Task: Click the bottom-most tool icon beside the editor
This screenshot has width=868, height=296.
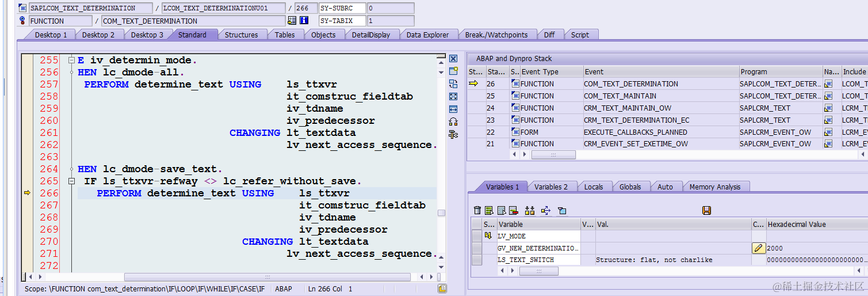Action: point(453,134)
